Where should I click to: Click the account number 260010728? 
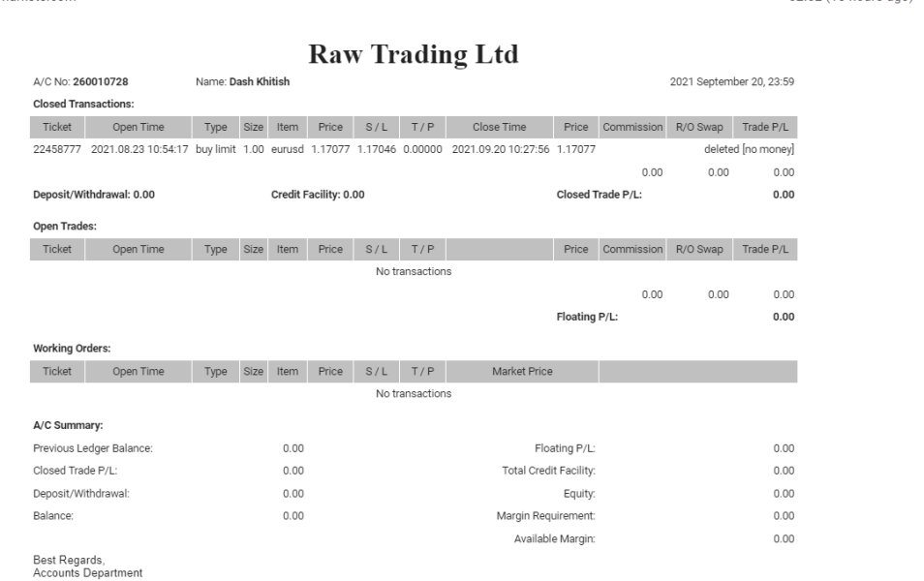pyautogui.click(x=100, y=81)
